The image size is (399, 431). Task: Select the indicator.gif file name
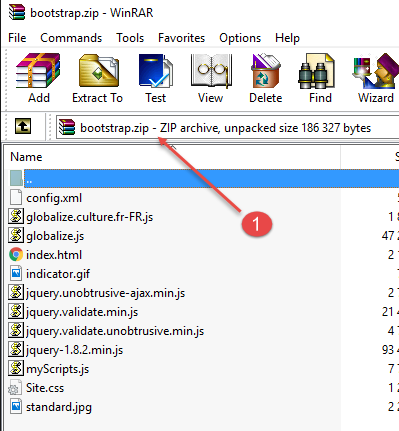[58, 274]
